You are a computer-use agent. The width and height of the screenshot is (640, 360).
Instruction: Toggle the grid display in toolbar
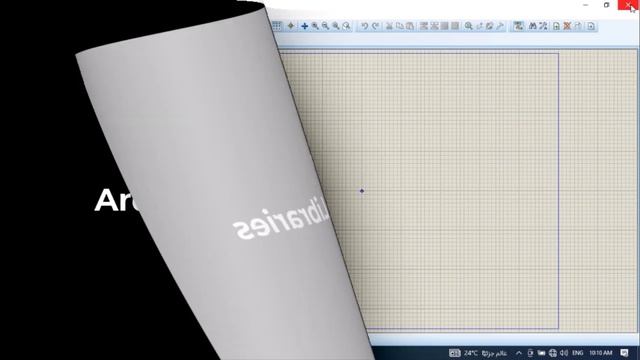pos(277,26)
